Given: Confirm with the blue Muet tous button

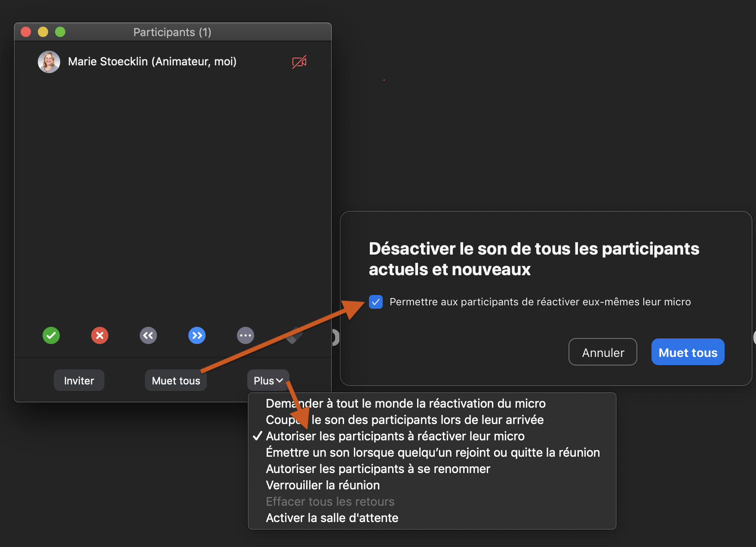Looking at the screenshot, I should 688,352.
